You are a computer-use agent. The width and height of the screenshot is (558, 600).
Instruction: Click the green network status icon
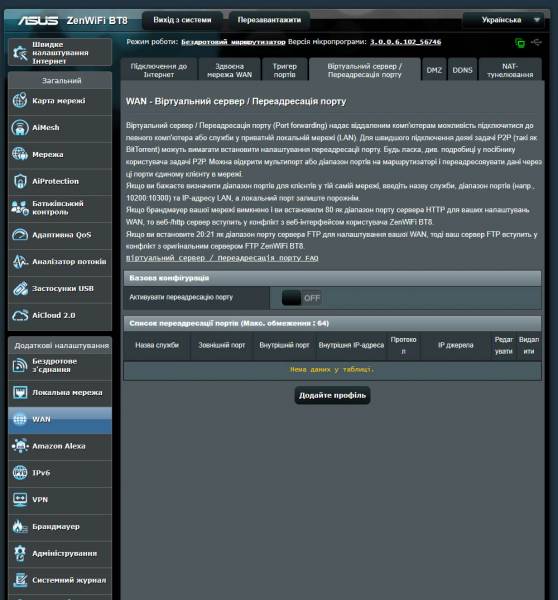click(x=520, y=43)
